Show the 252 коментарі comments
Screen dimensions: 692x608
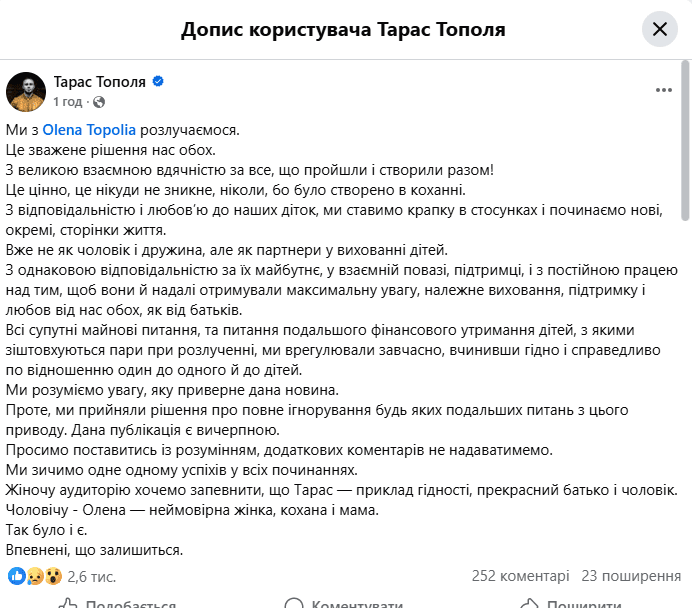pos(520,576)
